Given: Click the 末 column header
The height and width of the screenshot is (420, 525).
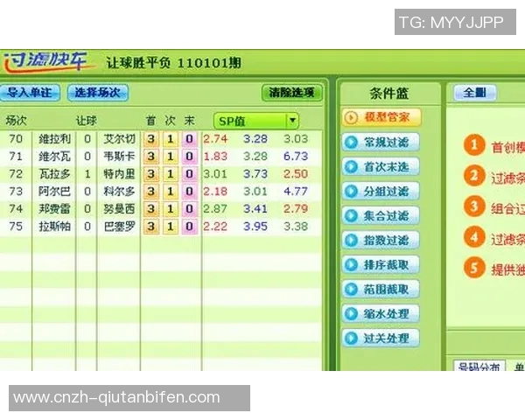Looking at the screenshot, I should pos(190,121).
